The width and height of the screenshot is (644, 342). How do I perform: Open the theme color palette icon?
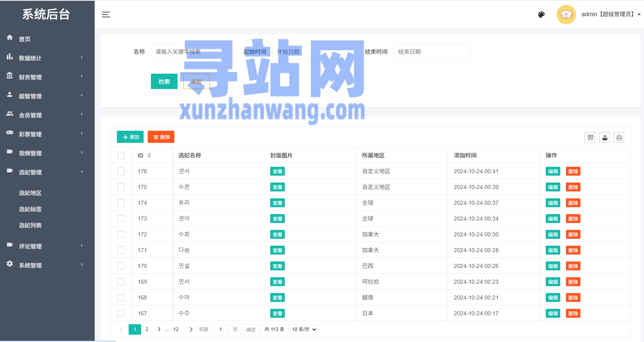pos(541,15)
